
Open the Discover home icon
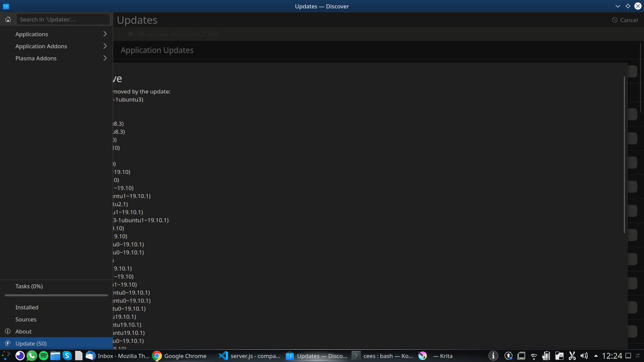point(8,19)
